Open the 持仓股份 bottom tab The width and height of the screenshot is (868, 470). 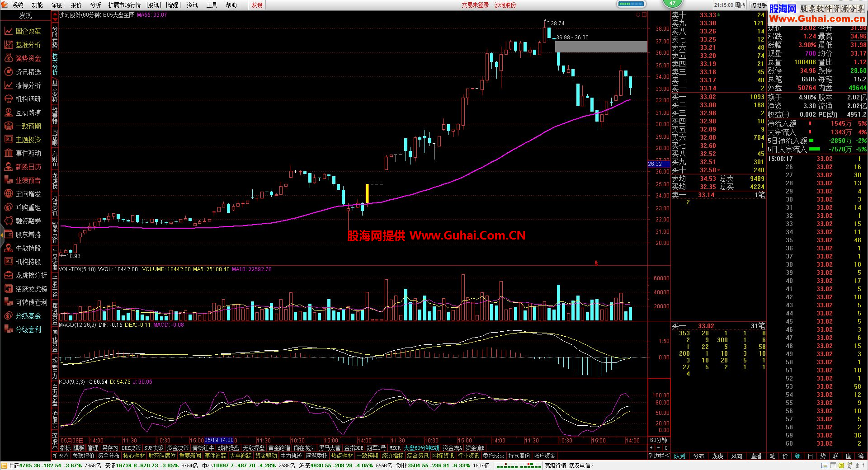[519, 456]
